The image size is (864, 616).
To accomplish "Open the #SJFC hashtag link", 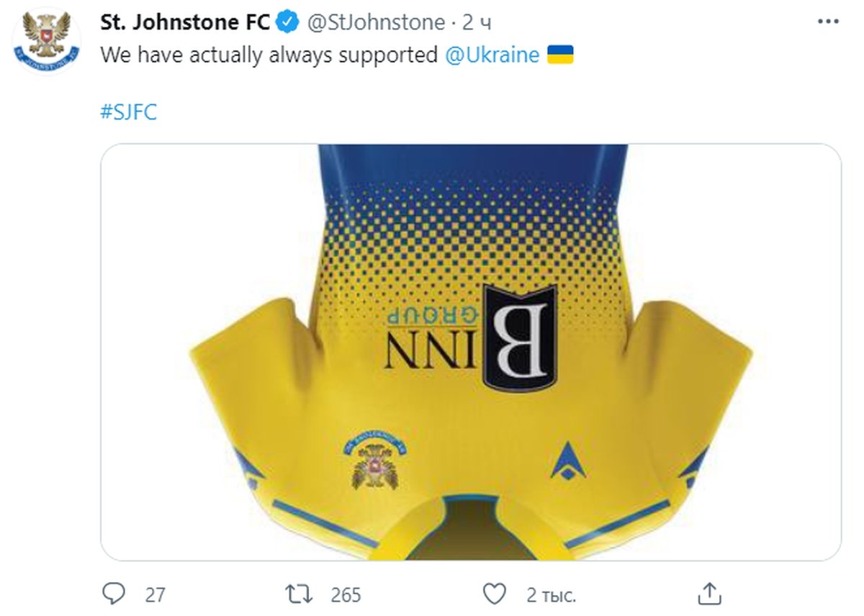I will (x=128, y=112).
